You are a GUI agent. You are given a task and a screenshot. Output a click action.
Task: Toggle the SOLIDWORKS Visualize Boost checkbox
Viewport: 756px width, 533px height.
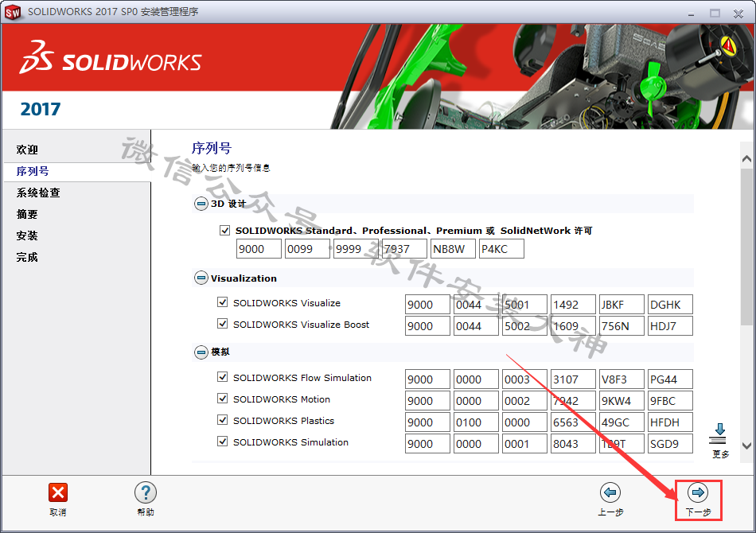[x=222, y=323]
